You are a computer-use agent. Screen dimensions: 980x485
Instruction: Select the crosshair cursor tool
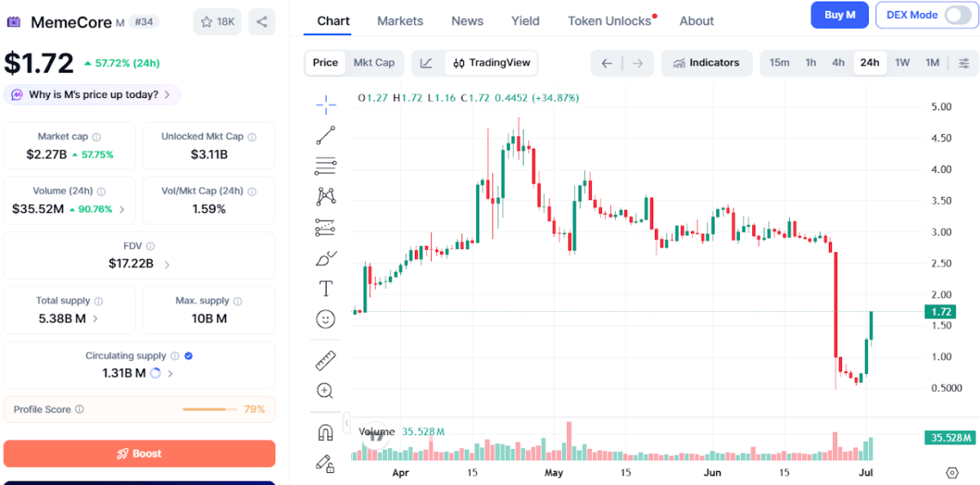[326, 104]
